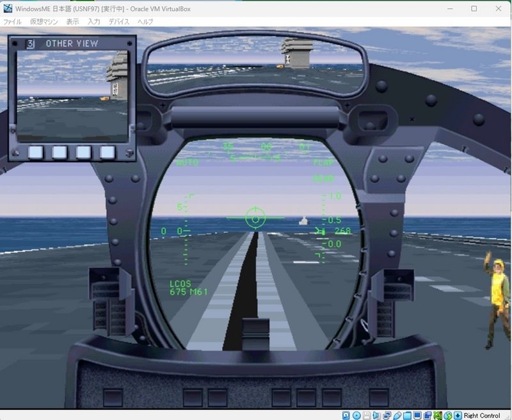Click the keyboard capture down-arrow icon
Viewport: 512px width, 420px height.
[x=458, y=416]
